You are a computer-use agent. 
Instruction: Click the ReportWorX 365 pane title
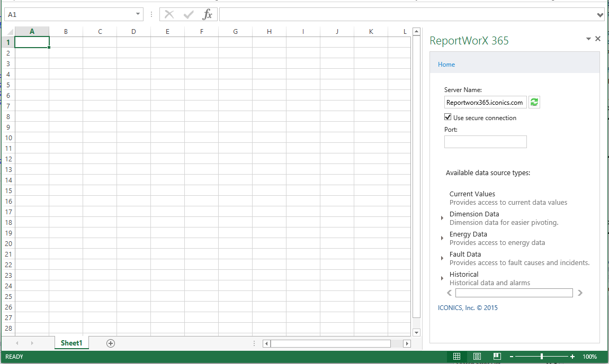point(469,41)
